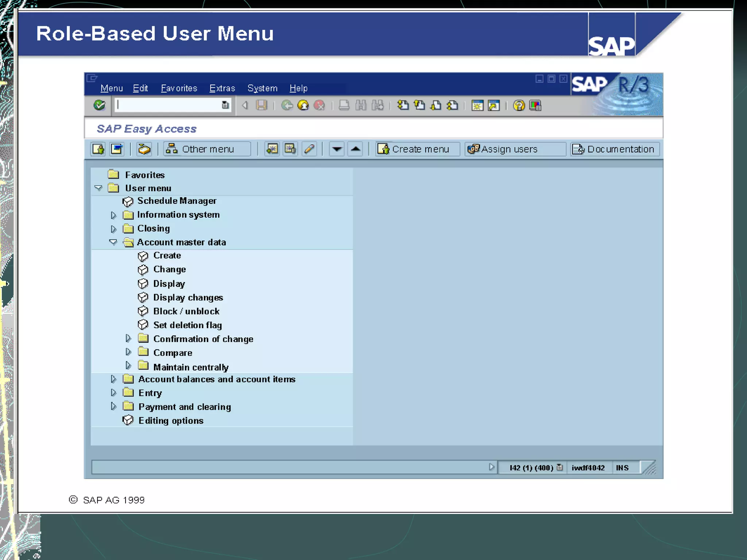Viewport: 747px width, 560px height.
Task: Open the Favorites menu
Action: [179, 88]
